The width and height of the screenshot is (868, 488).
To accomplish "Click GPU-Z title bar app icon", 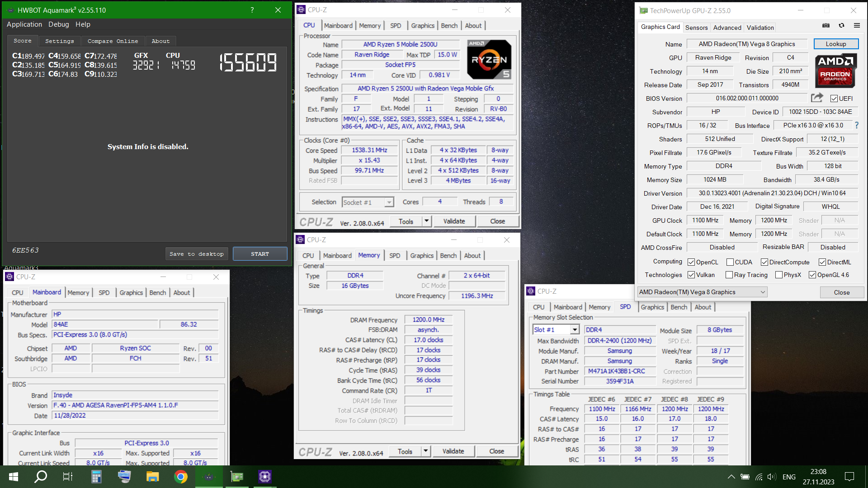I will tap(643, 10).
